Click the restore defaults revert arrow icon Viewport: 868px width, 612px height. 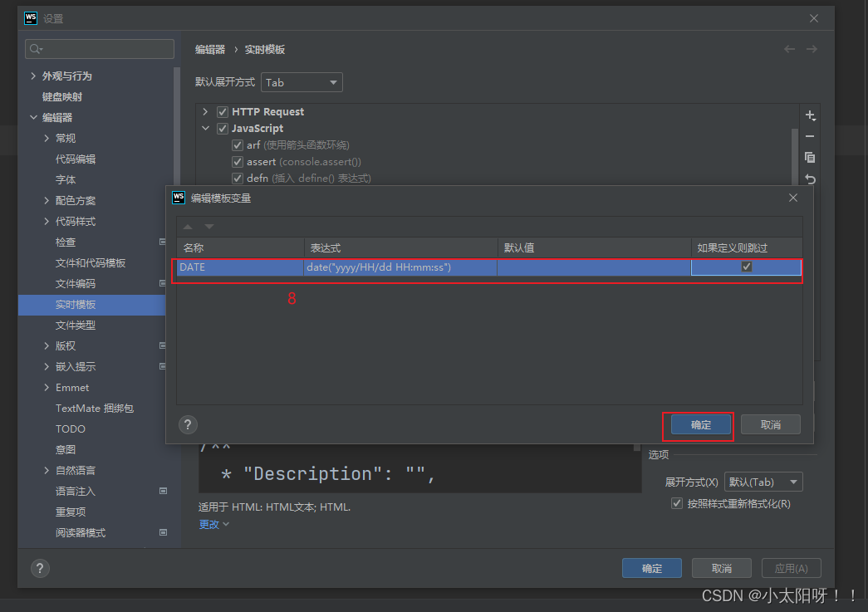pos(811,179)
